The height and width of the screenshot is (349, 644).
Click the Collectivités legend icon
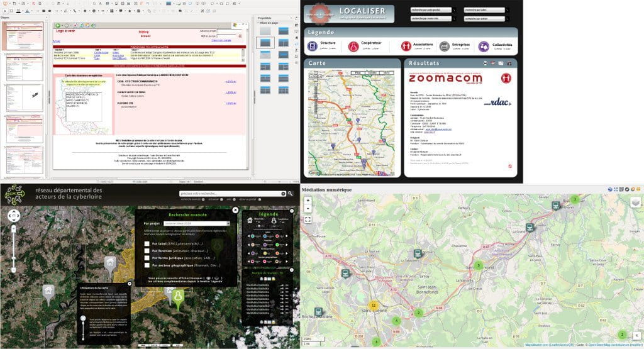[x=484, y=47]
